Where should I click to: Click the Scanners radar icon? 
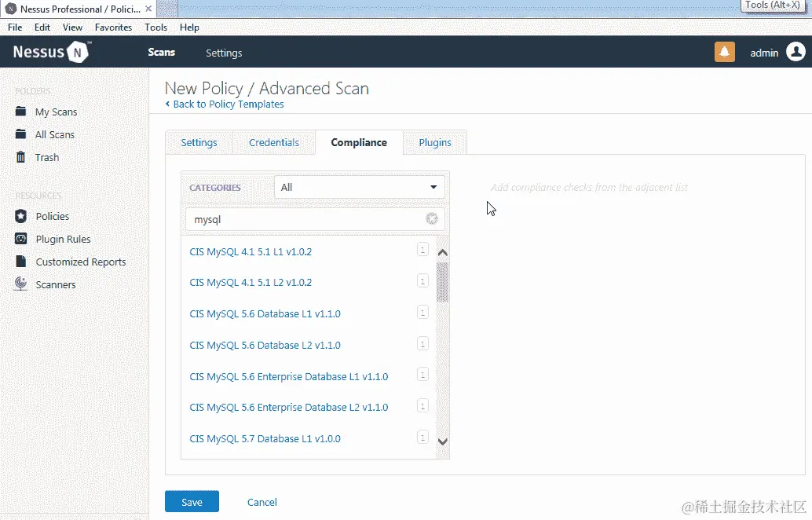point(20,284)
